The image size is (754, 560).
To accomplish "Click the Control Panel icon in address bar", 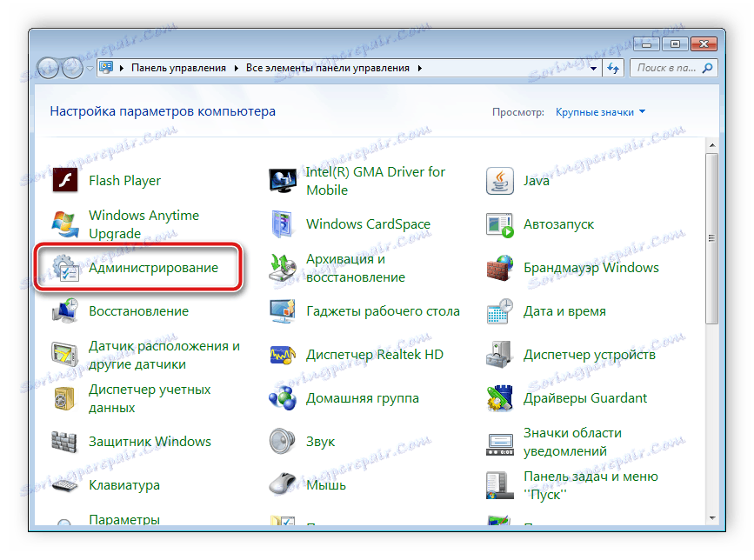I will click(x=106, y=68).
